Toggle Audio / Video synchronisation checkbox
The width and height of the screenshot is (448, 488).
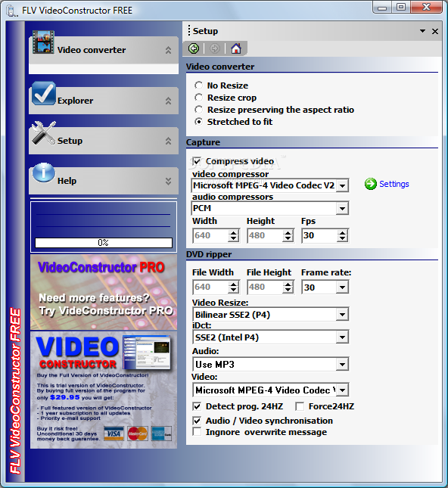click(197, 421)
